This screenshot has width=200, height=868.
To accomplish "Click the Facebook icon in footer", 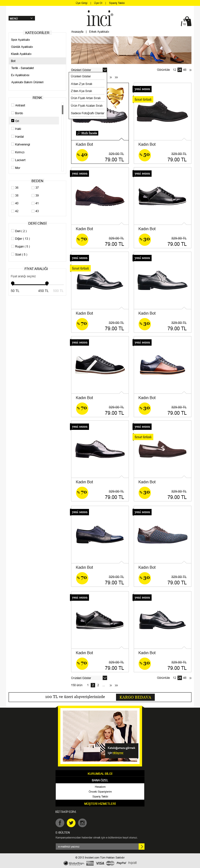I will pos(60,823).
